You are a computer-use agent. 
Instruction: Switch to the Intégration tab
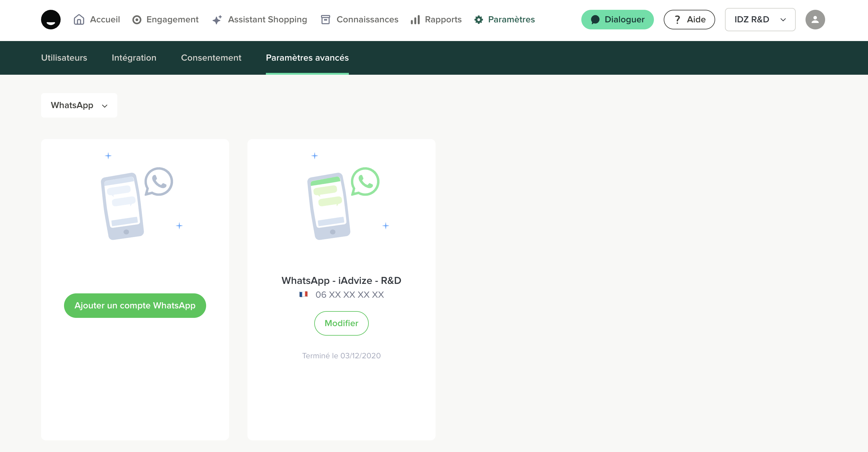click(x=134, y=58)
